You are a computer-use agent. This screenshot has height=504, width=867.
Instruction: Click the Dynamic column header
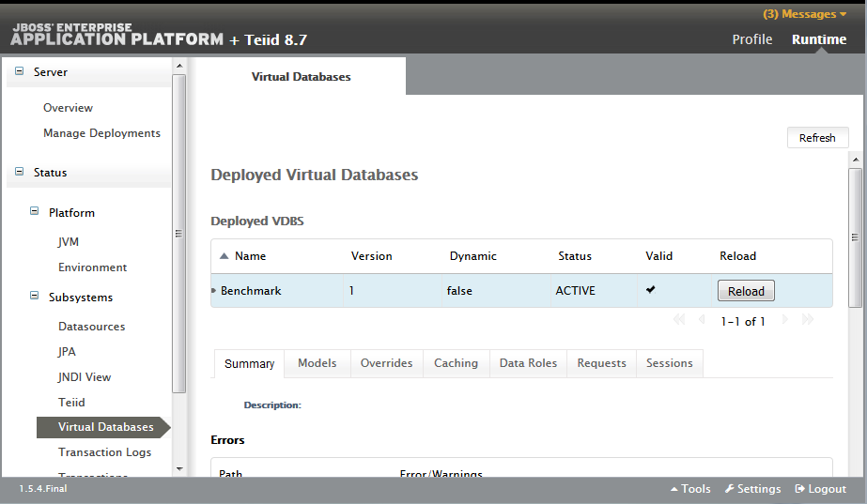(x=472, y=256)
